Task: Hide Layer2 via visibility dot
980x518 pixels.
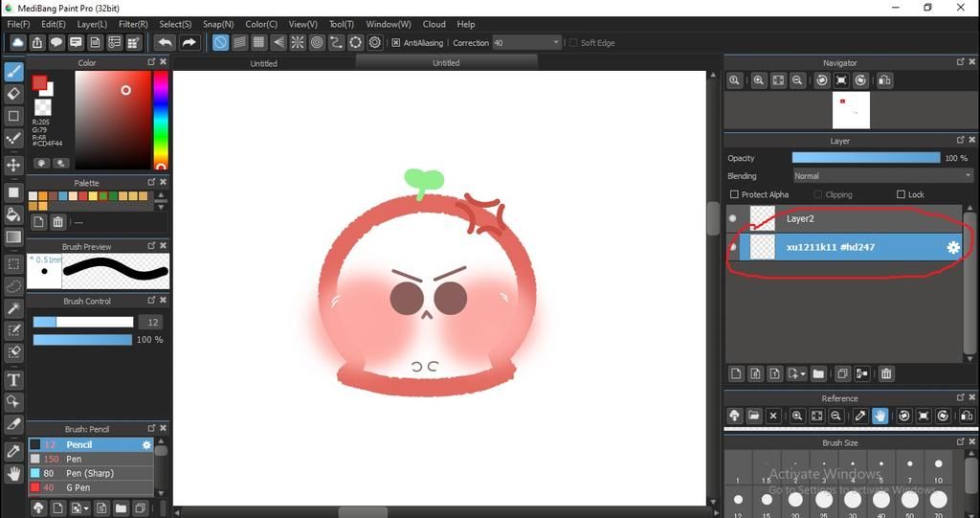Action: [732, 218]
